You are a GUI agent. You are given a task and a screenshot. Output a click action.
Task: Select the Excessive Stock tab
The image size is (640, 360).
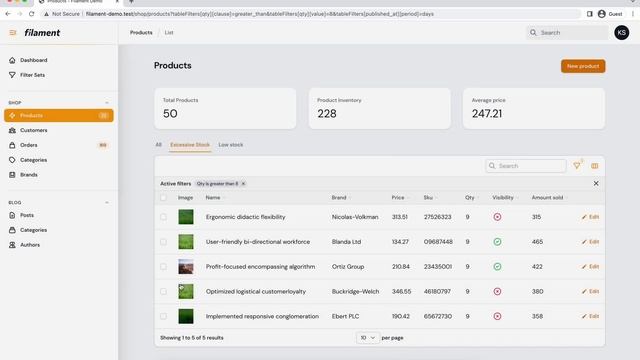pos(190,145)
